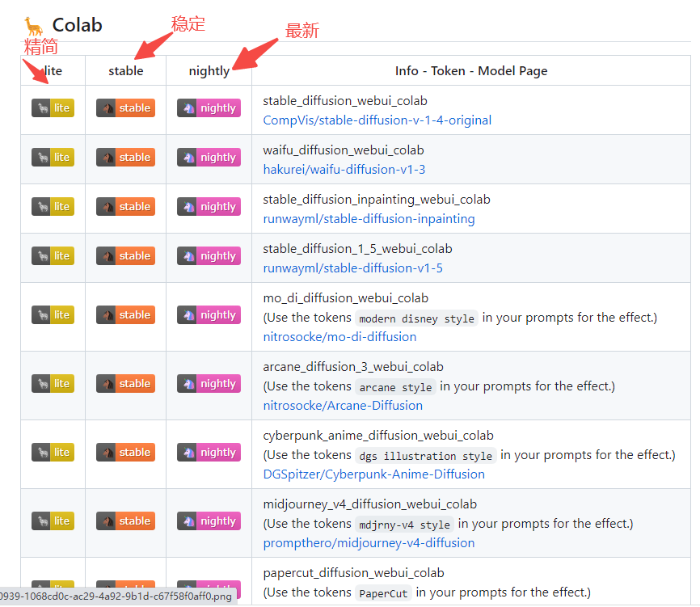The height and width of the screenshot is (607, 700).
Task: Open nightly badge for stable_diffusion_inpainting_webui_colab
Action: coord(209,207)
